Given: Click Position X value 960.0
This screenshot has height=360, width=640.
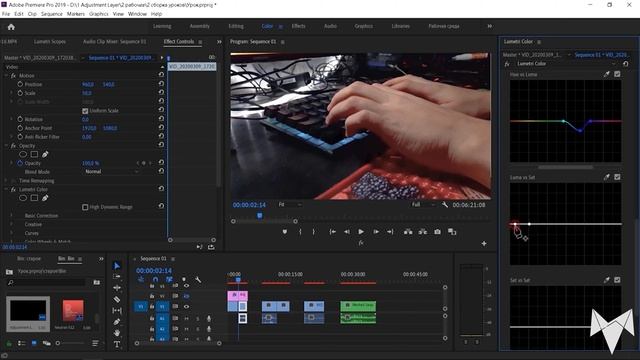Looking at the screenshot, I should (88, 84).
